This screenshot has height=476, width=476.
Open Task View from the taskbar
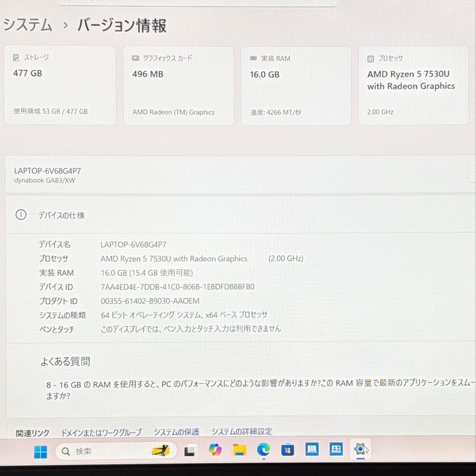tap(190, 451)
